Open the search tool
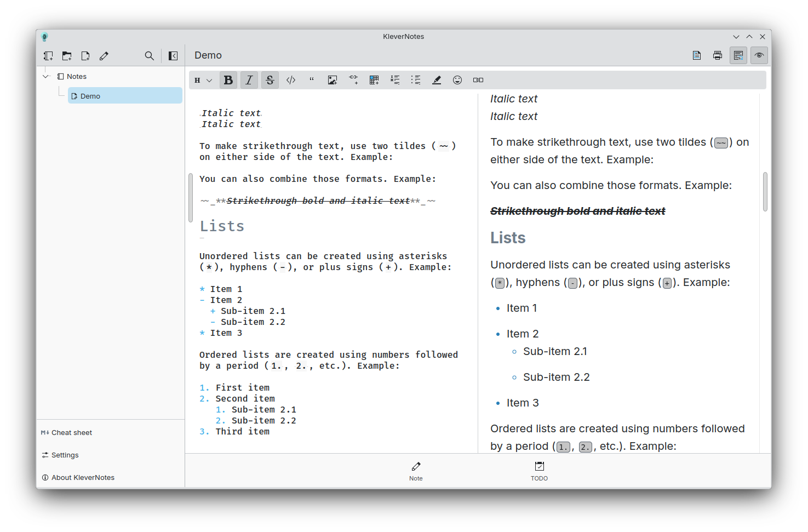The width and height of the screenshot is (808, 532). point(149,55)
